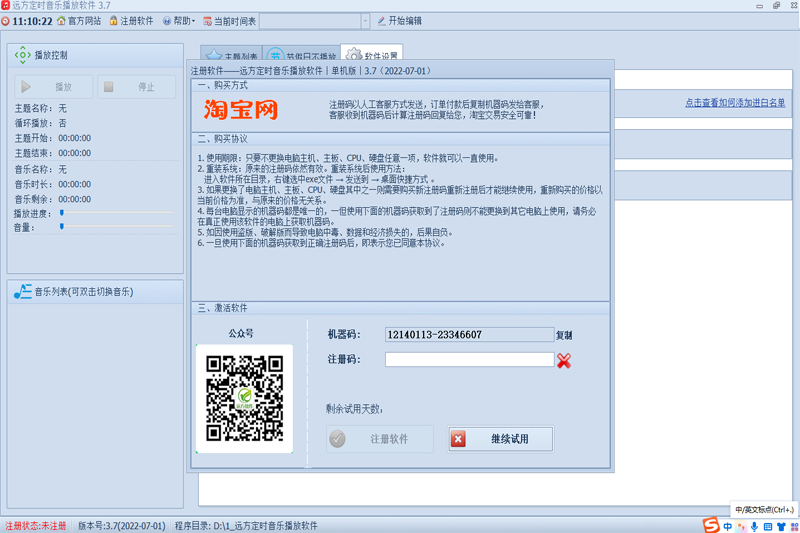Click the IME toolbox grid icon
This screenshot has height=533, width=800.
pyautogui.click(x=794, y=527)
